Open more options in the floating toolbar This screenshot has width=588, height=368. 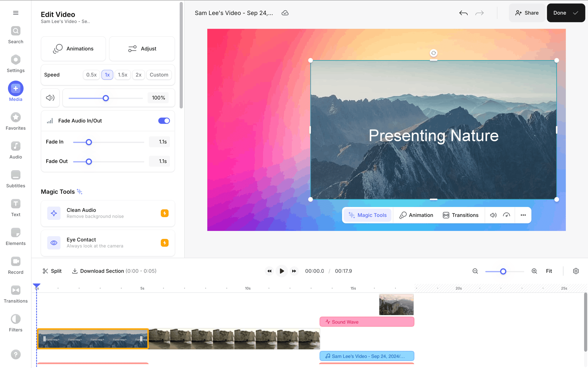pos(523,215)
